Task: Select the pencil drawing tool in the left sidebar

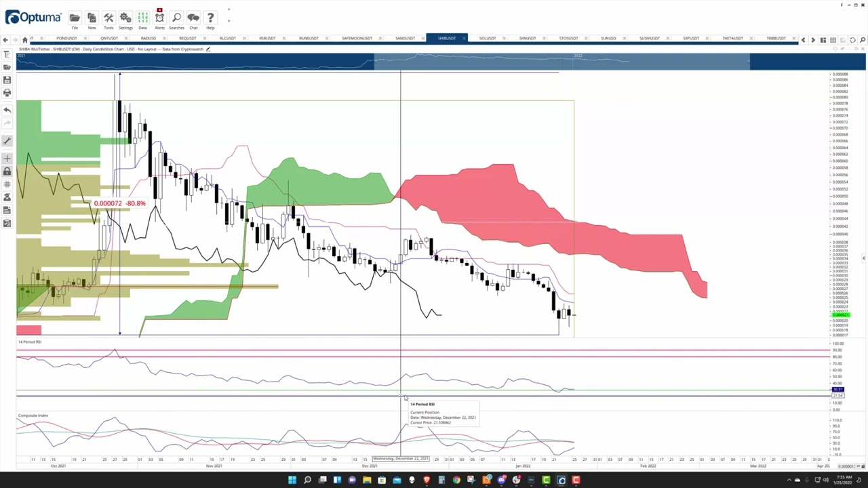Action: [x=7, y=141]
